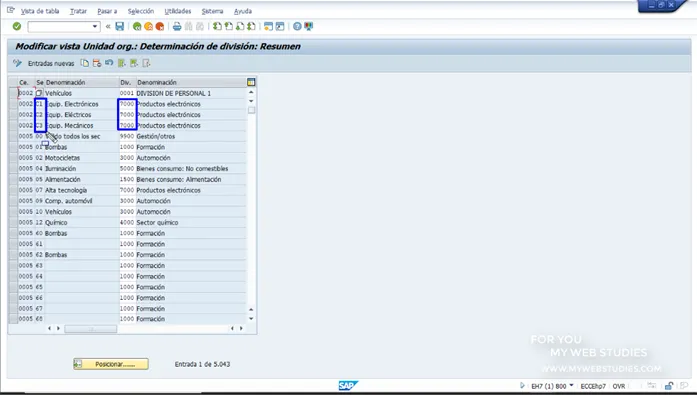Click the red Cancel toolbar icon

coord(160,27)
